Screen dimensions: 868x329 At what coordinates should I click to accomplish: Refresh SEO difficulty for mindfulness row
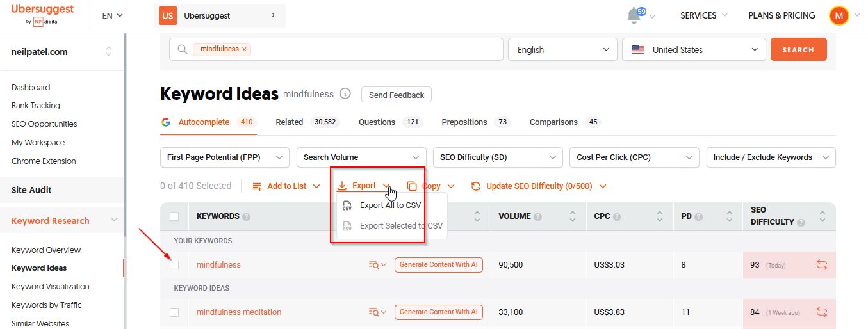(822, 264)
